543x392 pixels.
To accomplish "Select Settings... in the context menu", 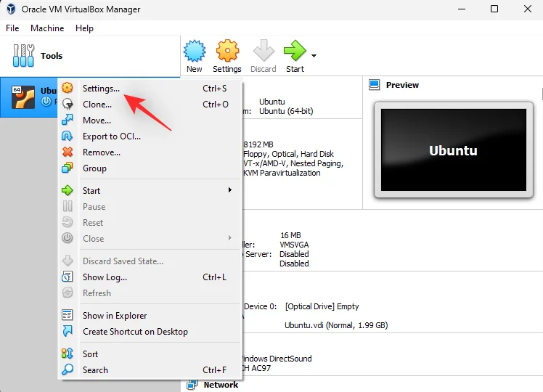I will coord(102,89).
